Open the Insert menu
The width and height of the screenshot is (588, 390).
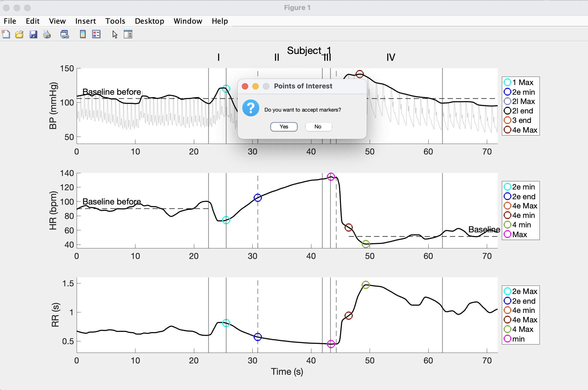(x=85, y=21)
